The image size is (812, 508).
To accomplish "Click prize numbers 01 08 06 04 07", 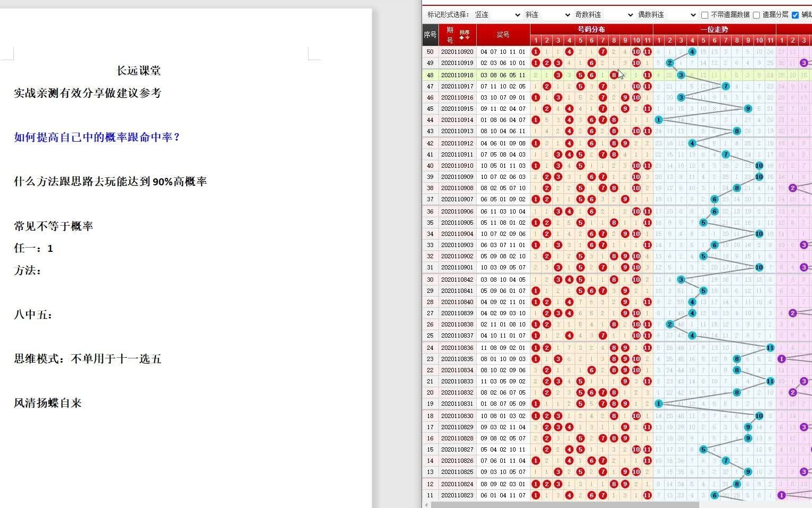I will (503, 120).
